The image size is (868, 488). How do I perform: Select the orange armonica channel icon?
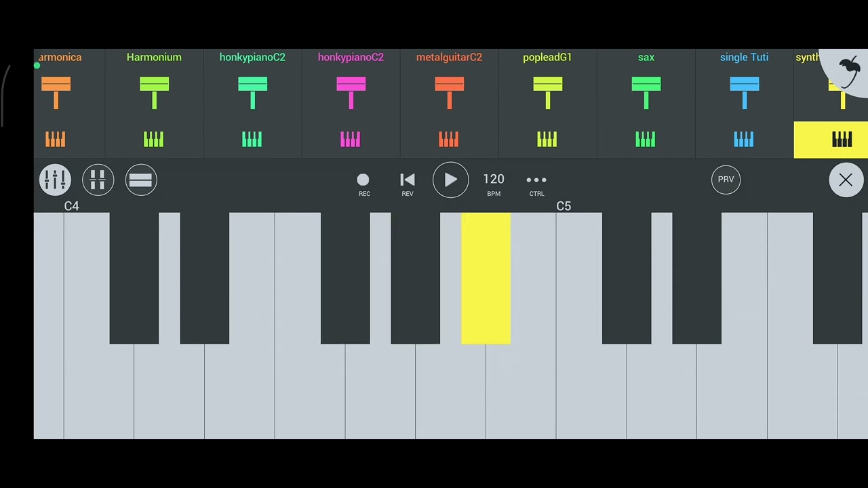pos(56,93)
